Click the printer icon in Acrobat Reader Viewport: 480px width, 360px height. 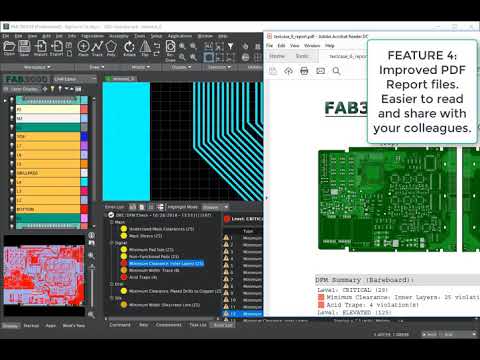[304, 71]
